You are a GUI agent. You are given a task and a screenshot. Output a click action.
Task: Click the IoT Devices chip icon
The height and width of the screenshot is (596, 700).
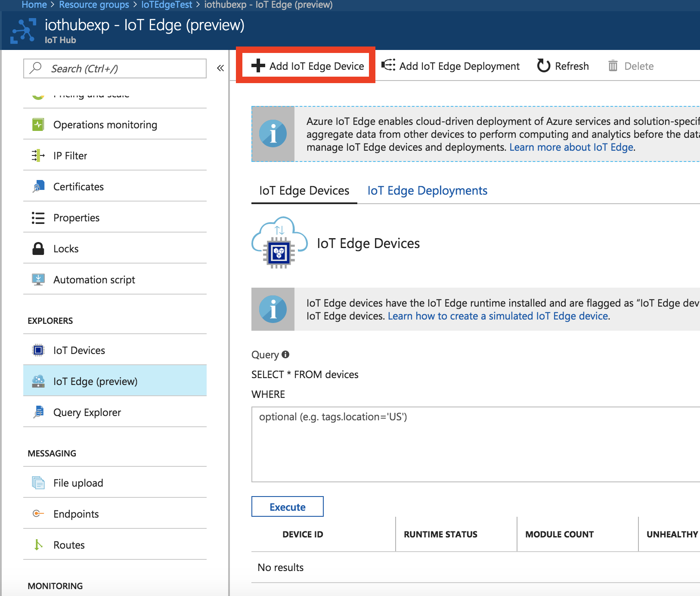pyautogui.click(x=38, y=350)
